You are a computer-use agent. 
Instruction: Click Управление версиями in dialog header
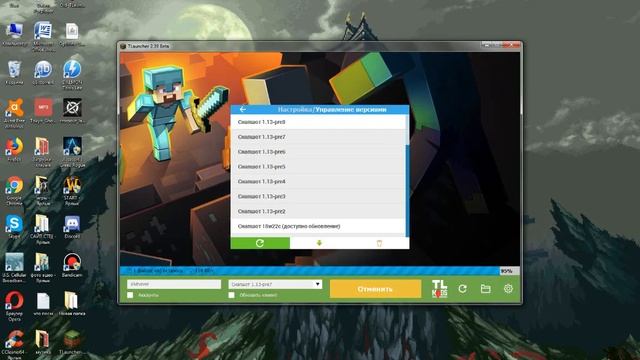click(351, 109)
